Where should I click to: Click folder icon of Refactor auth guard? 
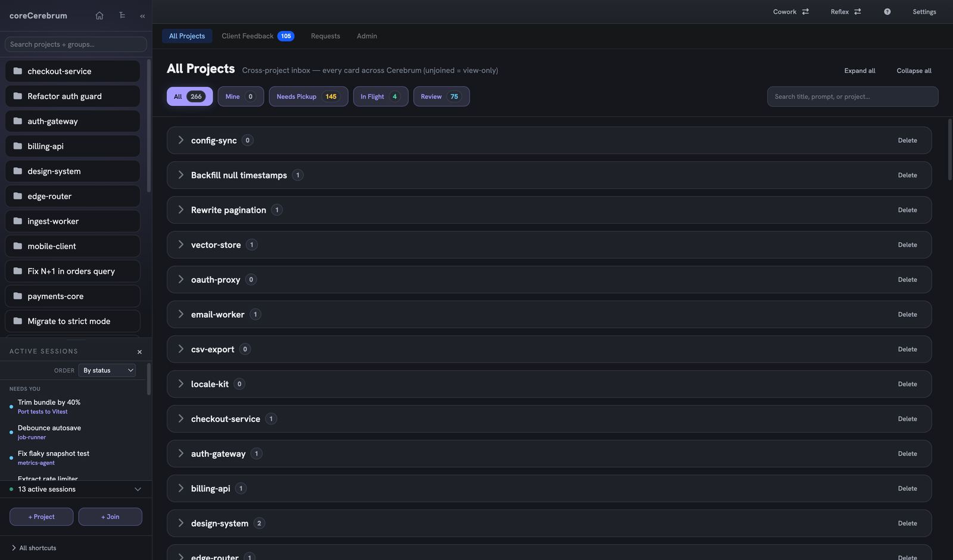tap(18, 96)
